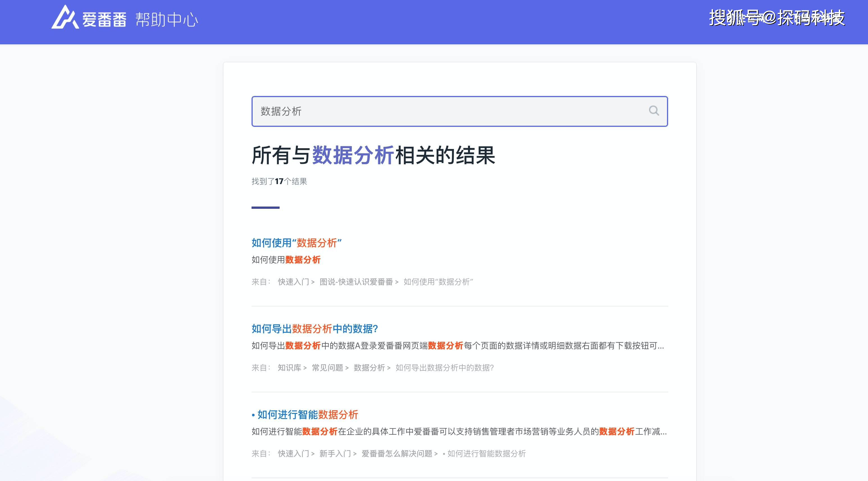Click 常见问题 breadcrumb
The width and height of the screenshot is (868, 481).
pos(327,368)
